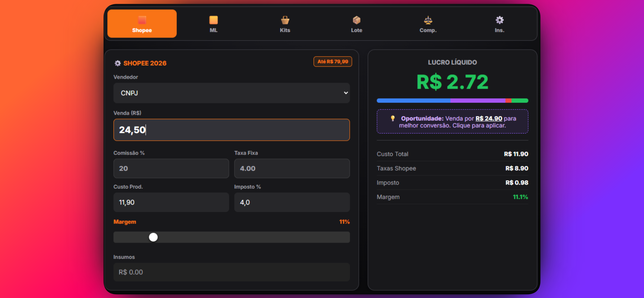This screenshot has height=298, width=644.
Task: Click the Kits basket icon
Action: [285, 20]
